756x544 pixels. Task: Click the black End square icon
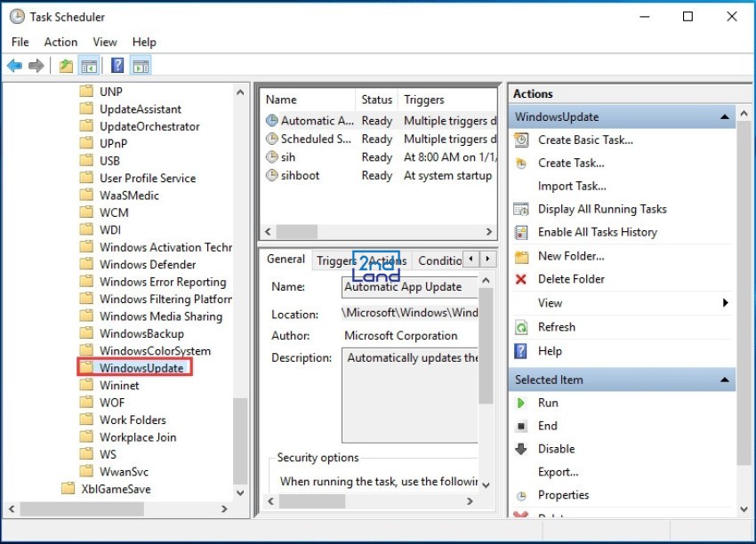521,426
